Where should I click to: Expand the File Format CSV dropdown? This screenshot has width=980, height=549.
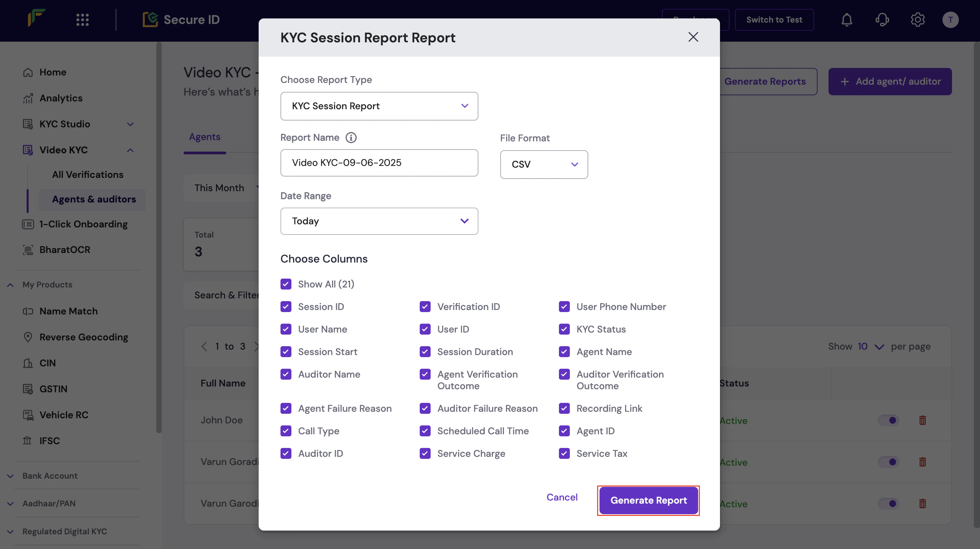tap(544, 165)
